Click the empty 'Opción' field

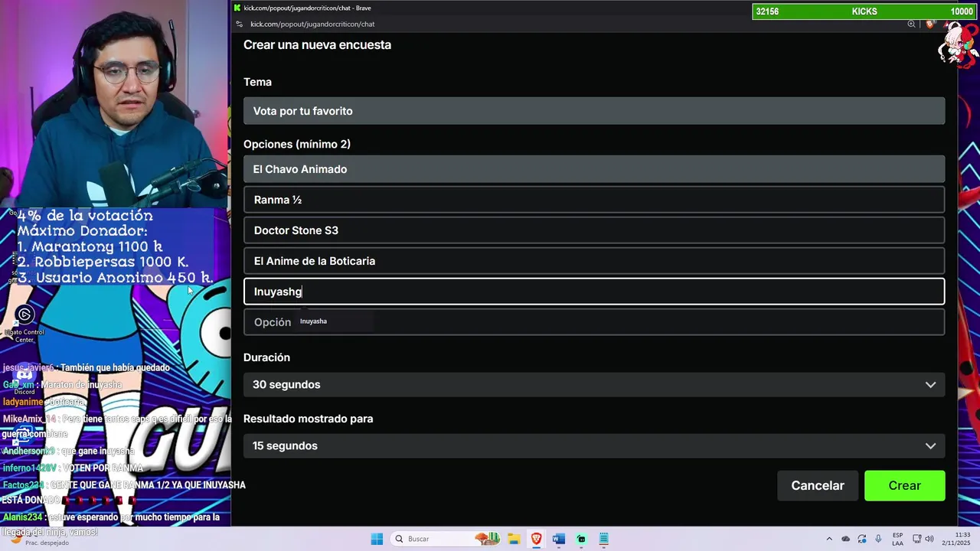[x=594, y=322]
